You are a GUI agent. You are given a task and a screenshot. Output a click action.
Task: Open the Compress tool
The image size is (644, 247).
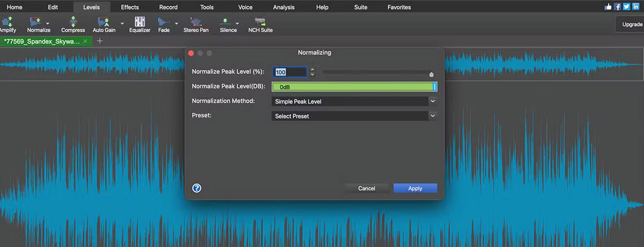(73, 22)
